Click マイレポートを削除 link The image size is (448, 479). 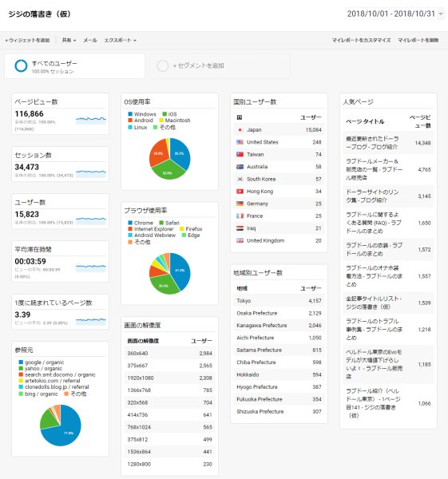[x=418, y=40]
